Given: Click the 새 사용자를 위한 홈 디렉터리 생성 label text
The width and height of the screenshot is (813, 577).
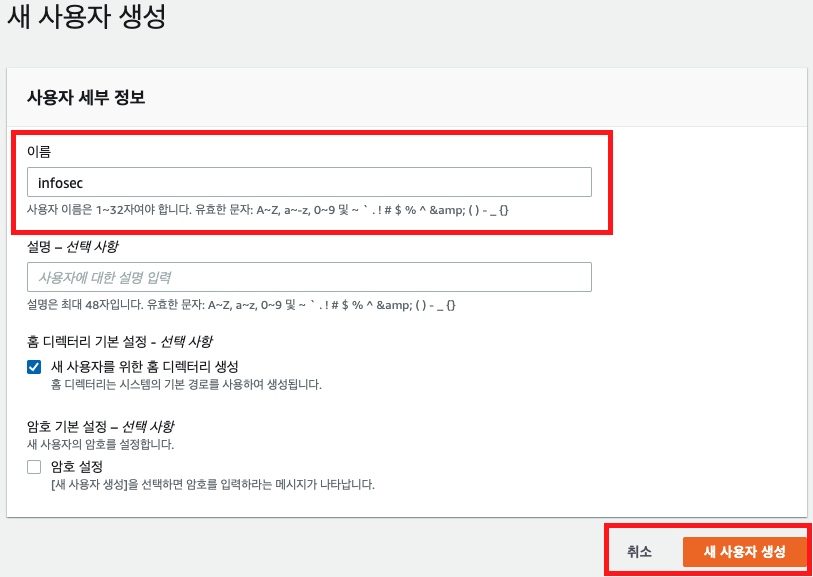Looking at the screenshot, I should (x=144, y=367).
